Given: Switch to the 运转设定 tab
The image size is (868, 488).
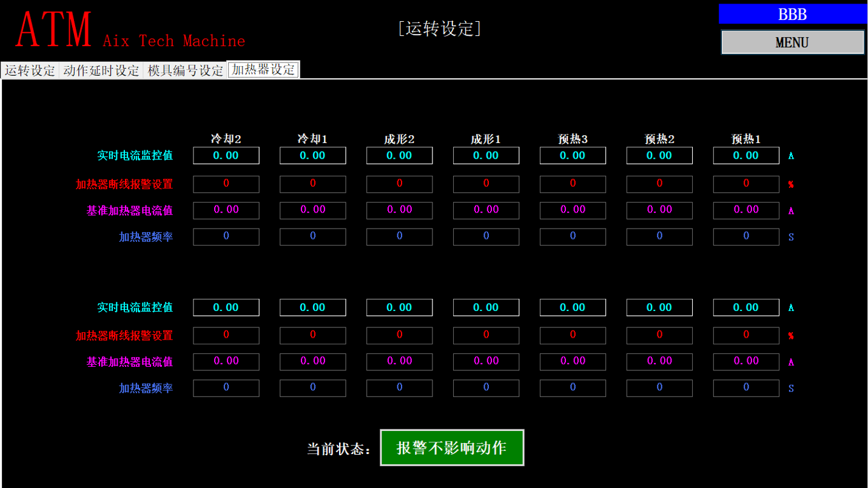Looking at the screenshot, I should click(30, 70).
